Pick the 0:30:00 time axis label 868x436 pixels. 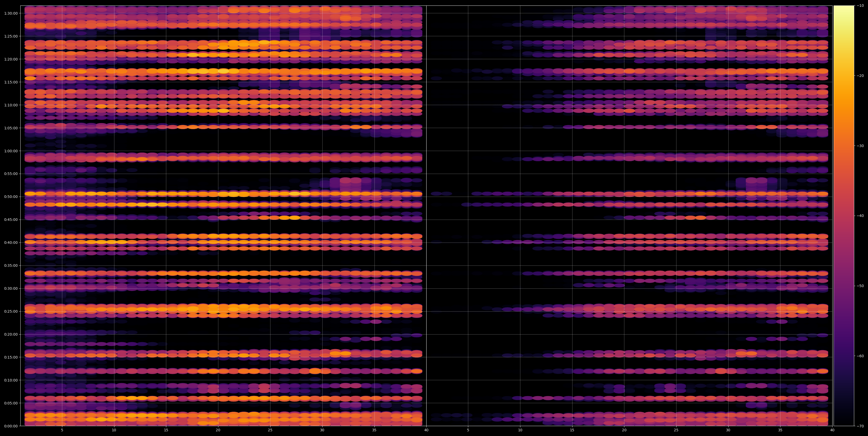(x=11, y=288)
